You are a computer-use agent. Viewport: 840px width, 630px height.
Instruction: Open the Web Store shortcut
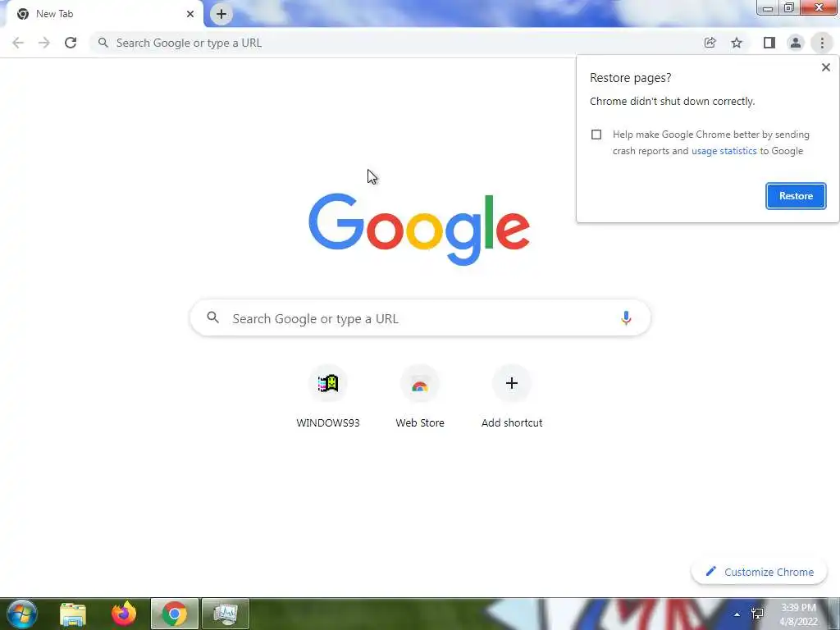pyautogui.click(x=420, y=396)
